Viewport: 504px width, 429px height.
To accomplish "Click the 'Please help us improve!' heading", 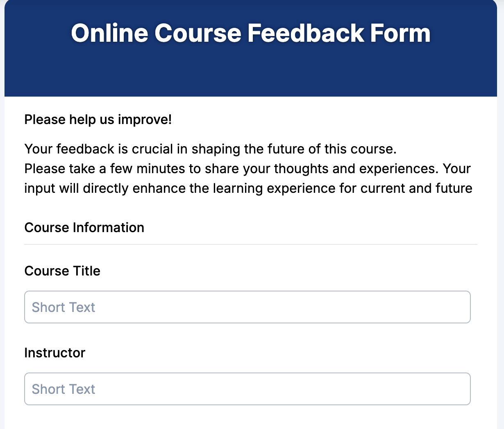I will click(98, 120).
